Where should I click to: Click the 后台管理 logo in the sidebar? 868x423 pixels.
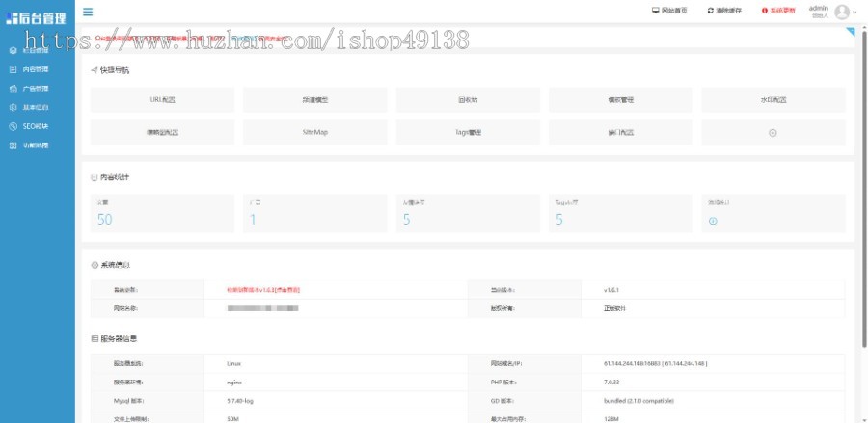[37, 18]
